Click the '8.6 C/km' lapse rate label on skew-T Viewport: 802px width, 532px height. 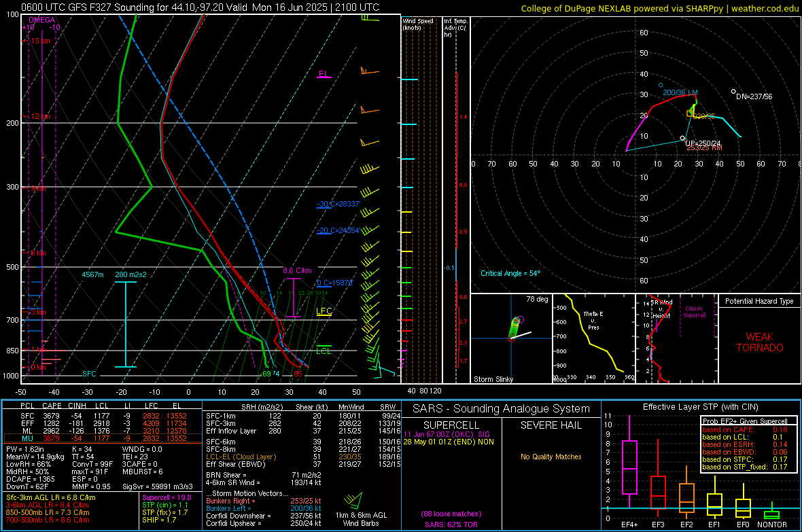[x=297, y=270]
